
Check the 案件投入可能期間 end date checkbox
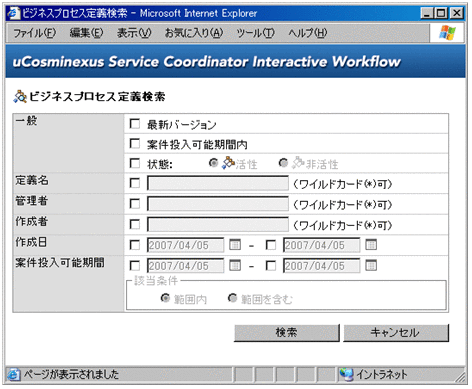pyautogui.click(x=271, y=266)
